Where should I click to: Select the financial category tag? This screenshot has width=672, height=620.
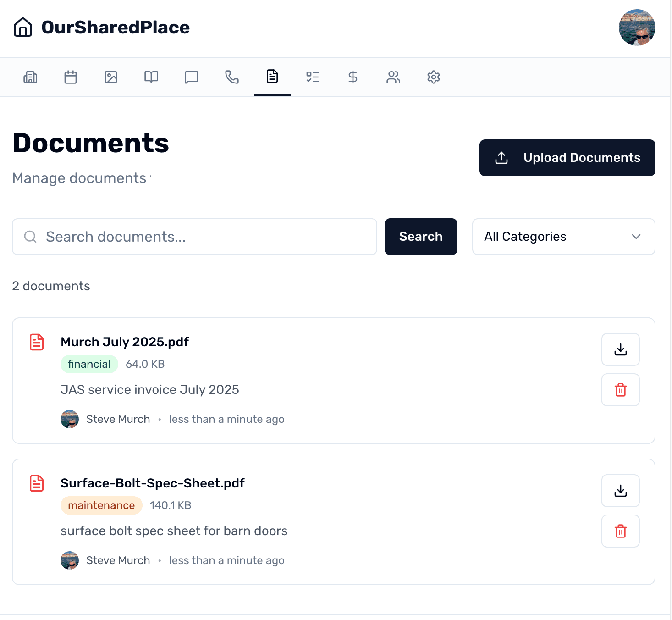(x=89, y=364)
